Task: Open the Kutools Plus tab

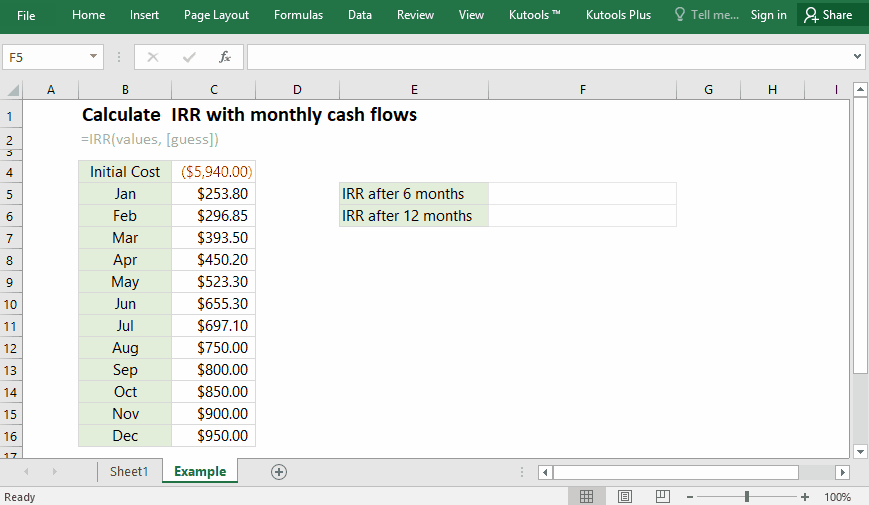Action: click(618, 15)
